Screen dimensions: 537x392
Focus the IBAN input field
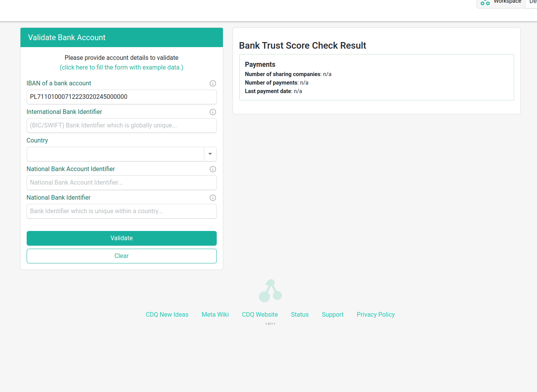point(121,97)
